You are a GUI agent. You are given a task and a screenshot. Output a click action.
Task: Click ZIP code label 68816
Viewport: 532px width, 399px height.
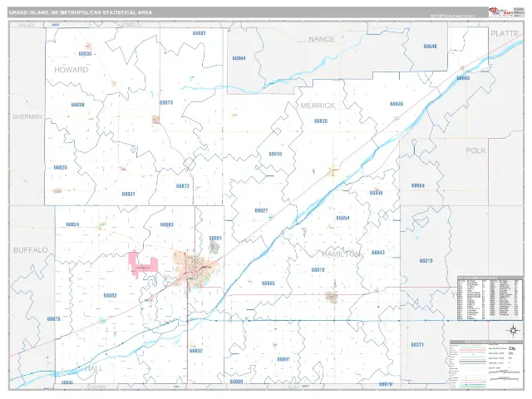click(275, 154)
